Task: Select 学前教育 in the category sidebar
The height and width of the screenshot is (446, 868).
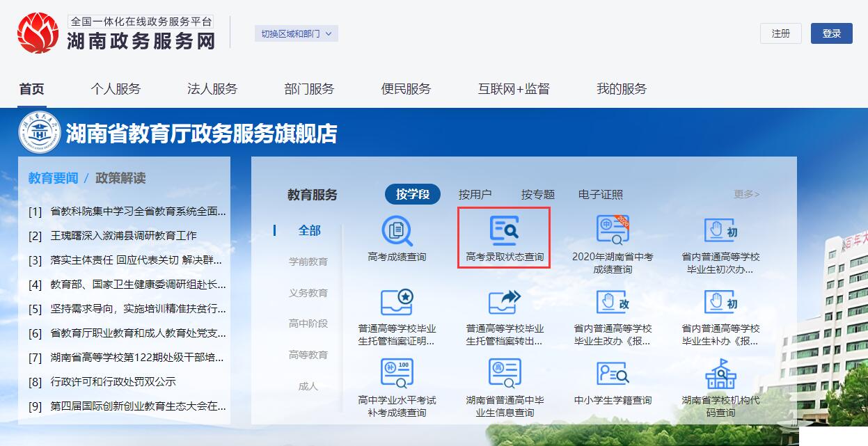Action: click(x=308, y=262)
